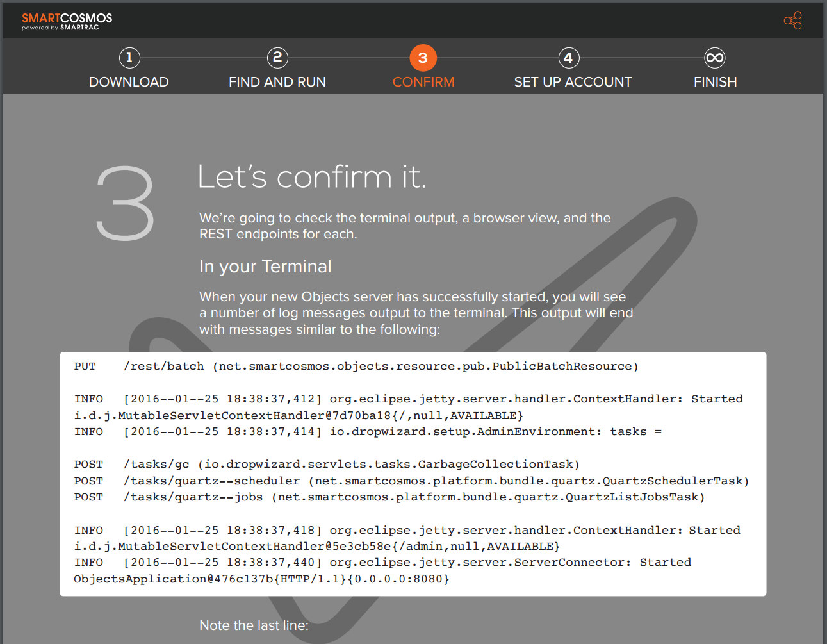Go to the FIND AND RUN step
Screen dimensions: 827x644
tap(277, 82)
